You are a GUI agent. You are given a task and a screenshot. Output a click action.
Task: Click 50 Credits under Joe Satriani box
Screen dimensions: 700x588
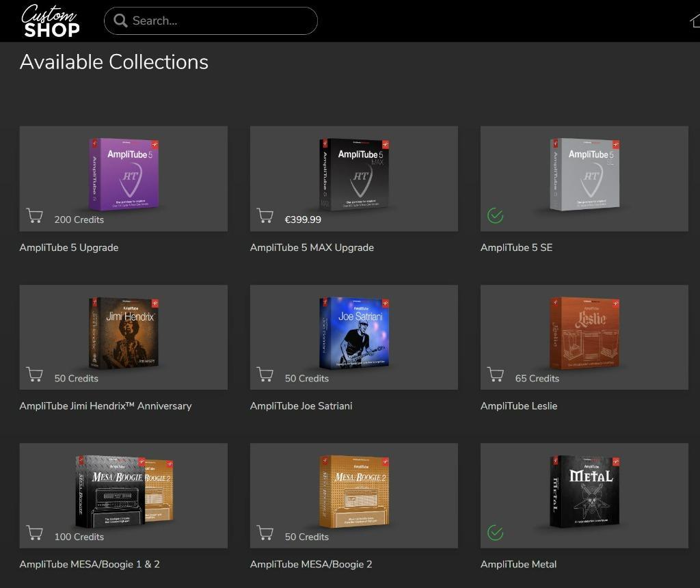point(307,378)
